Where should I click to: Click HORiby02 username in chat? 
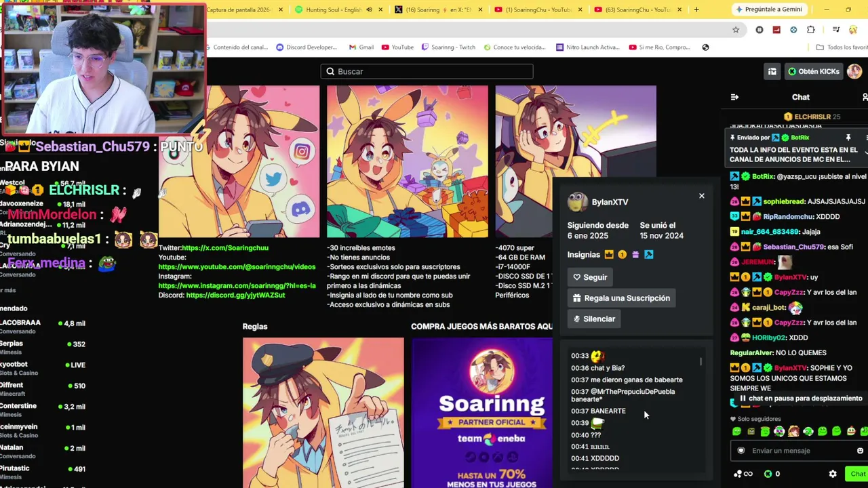(769, 338)
